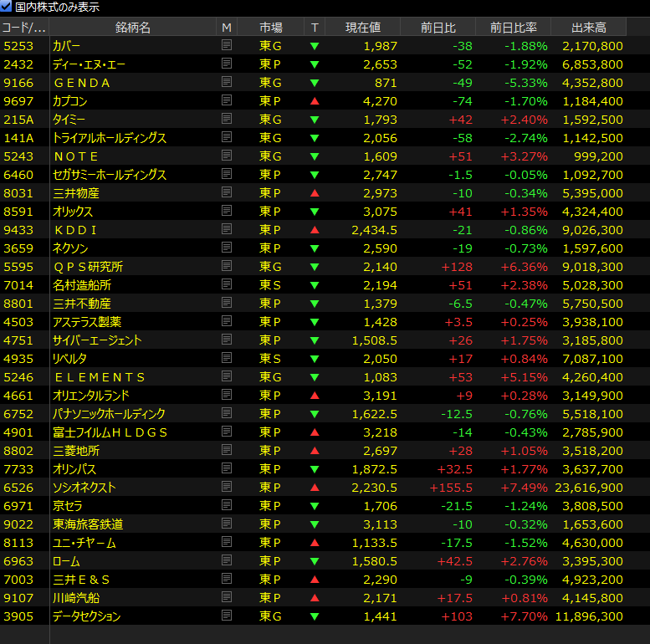Image resolution: width=650 pixels, height=644 pixels.
Task: Click the green down tick for オリンパス
Action: coord(315,469)
